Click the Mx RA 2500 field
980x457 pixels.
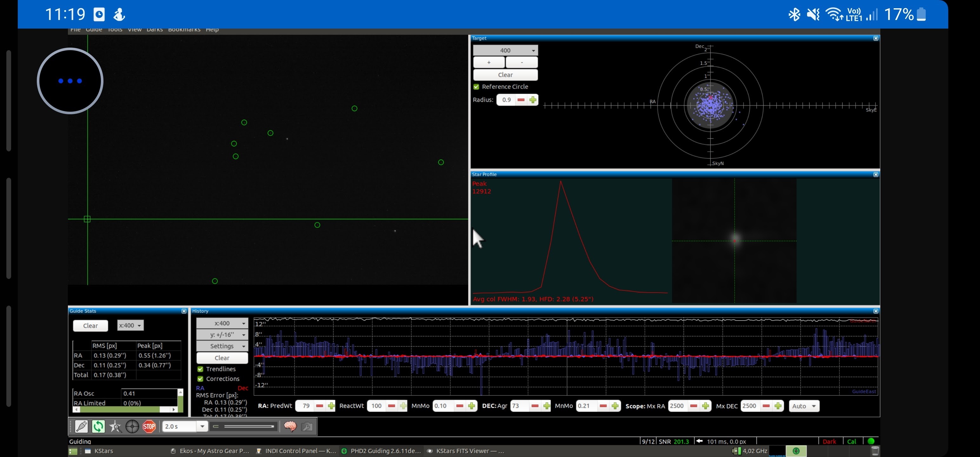(678, 406)
